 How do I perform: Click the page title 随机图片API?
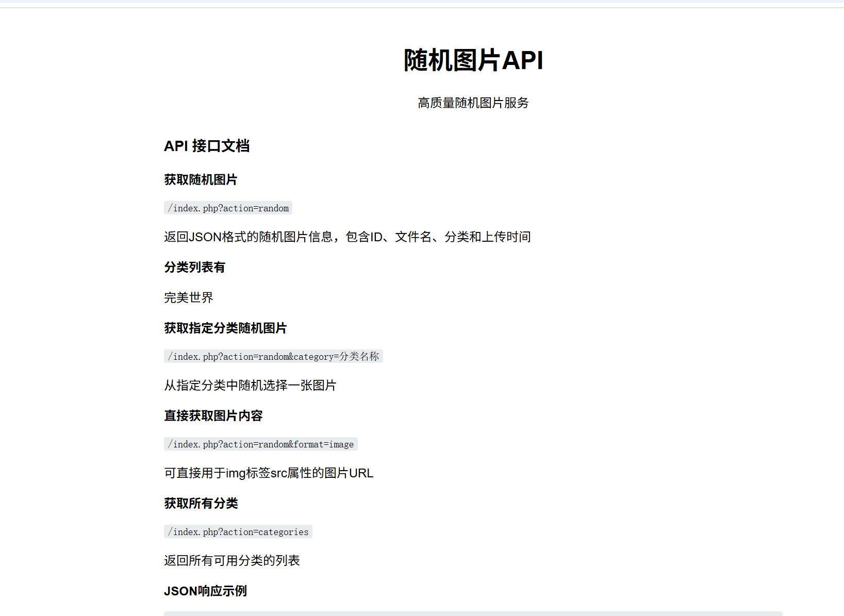[x=472, y=60]
